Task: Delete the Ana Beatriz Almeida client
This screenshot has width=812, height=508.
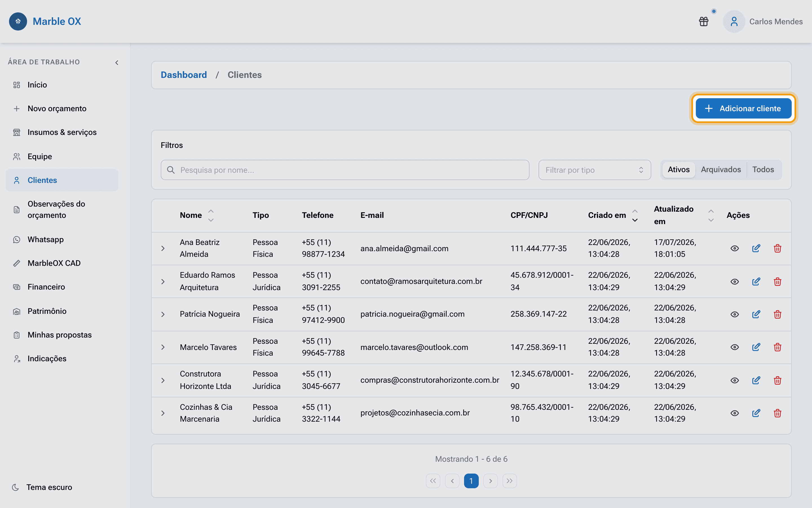Action: tap(777, 248)
